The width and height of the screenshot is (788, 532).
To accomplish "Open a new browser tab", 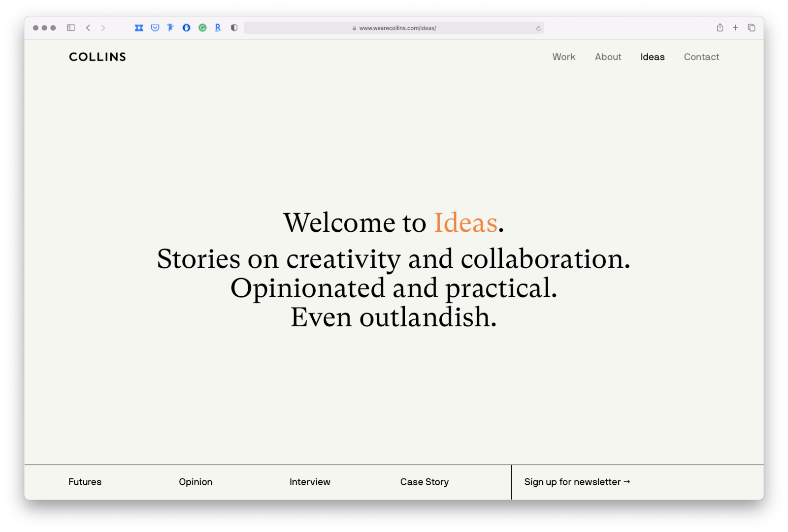I will (x=735, y=28).
